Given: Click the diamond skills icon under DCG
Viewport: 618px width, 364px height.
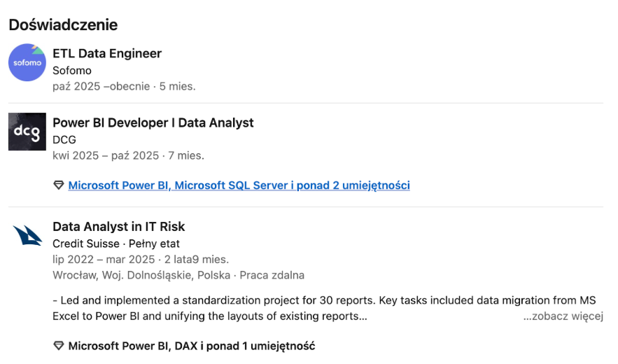Looking at the screenshot, I should (59, 185).
